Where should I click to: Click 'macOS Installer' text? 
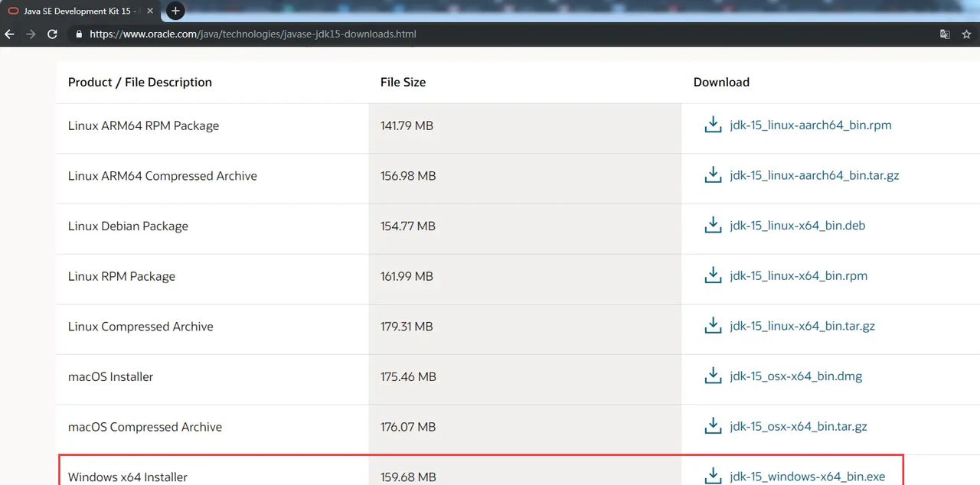tap(110, 376)
